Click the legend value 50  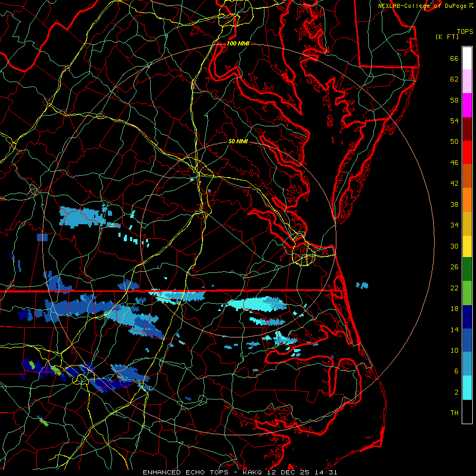(454, 142)
